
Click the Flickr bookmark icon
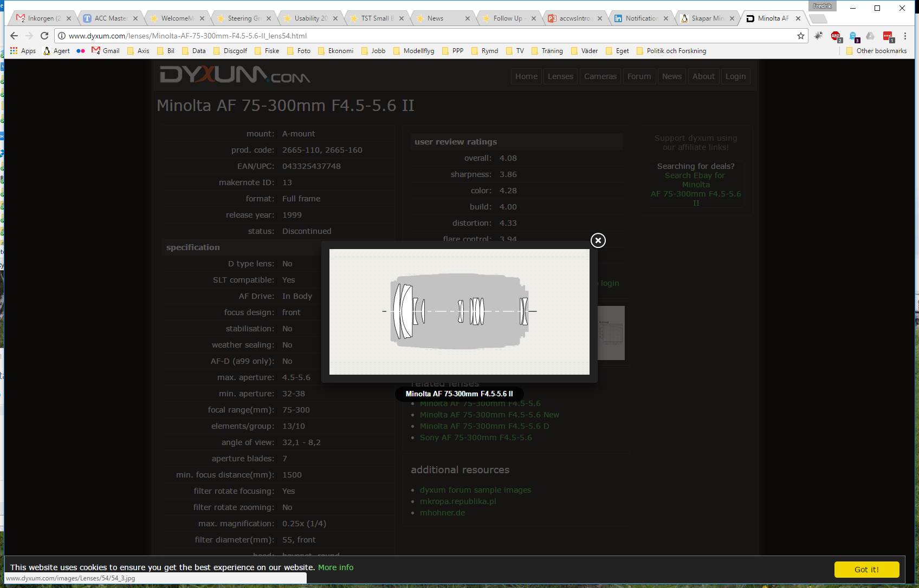point(81,51)
